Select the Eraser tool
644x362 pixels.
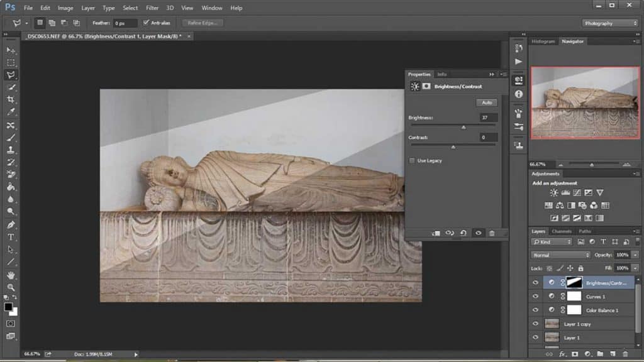(11, 175)
